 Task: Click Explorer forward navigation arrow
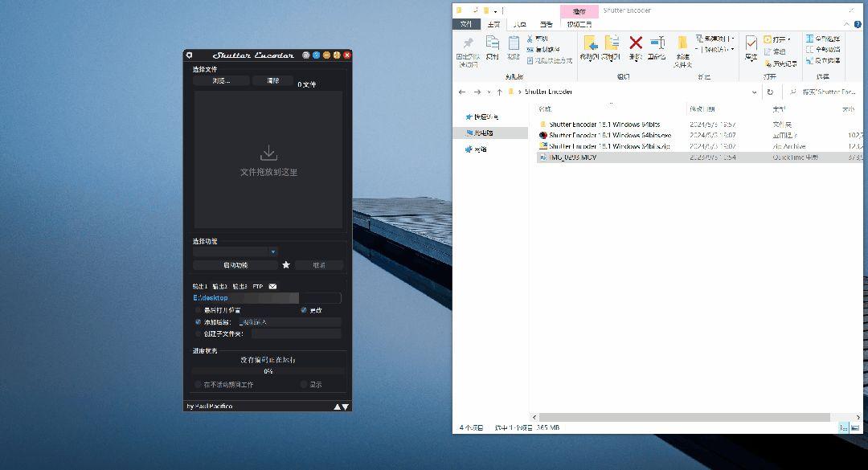click(477, 92)
